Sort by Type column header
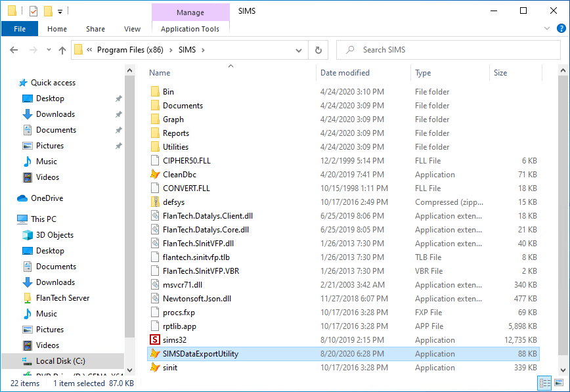Screen dimensions: 570x392 pyautogui.click(x=423, y=73)
